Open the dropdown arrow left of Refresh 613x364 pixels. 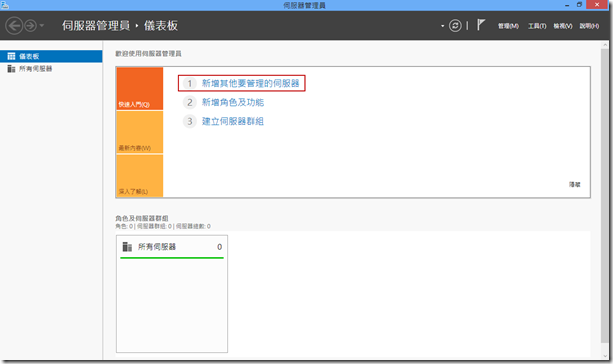click(443, 26)
